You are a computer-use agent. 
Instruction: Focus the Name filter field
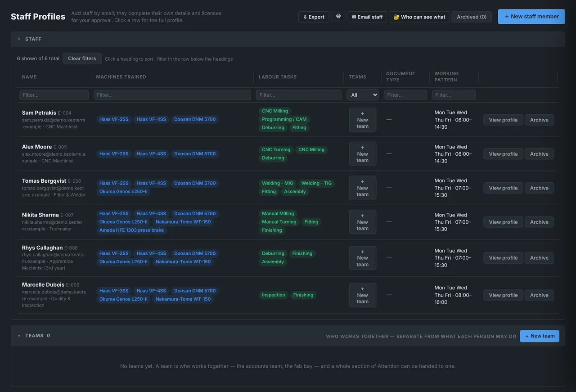(54, 95)
